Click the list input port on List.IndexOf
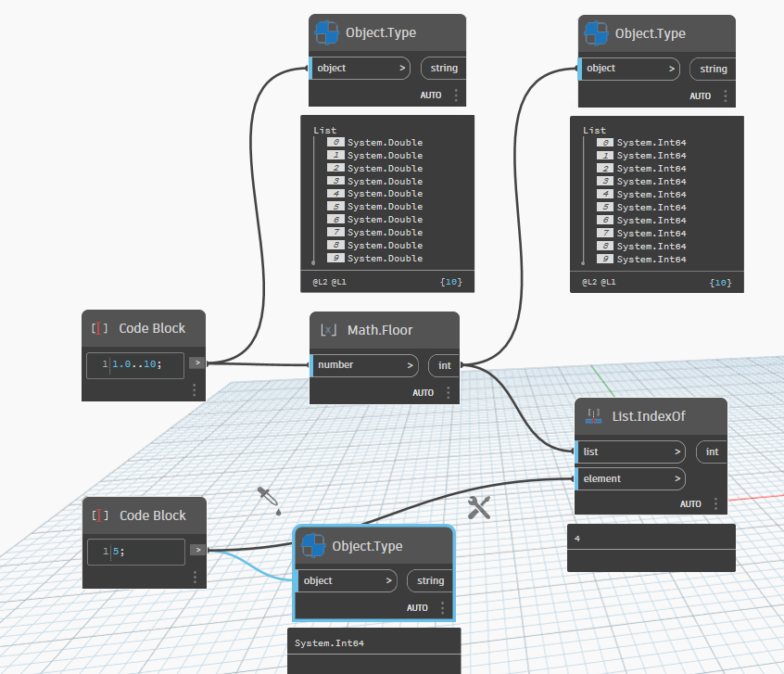The image size is (784, 674). pyautogui.click(x=630, y=451)
